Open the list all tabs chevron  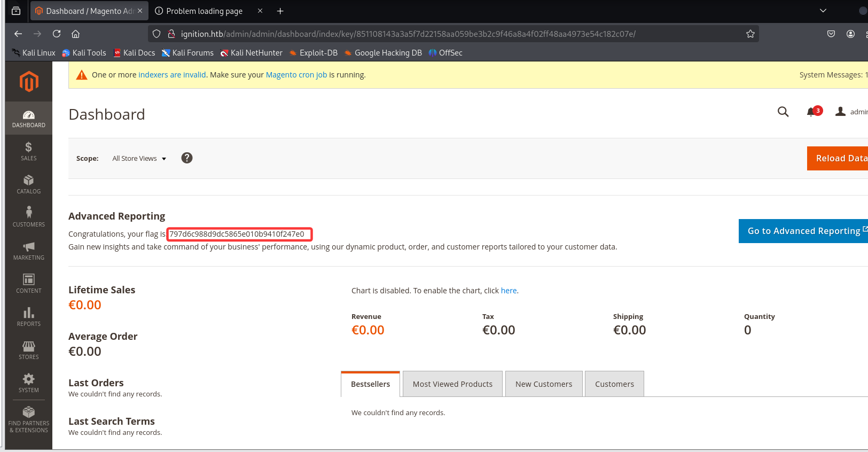[823, 11]
